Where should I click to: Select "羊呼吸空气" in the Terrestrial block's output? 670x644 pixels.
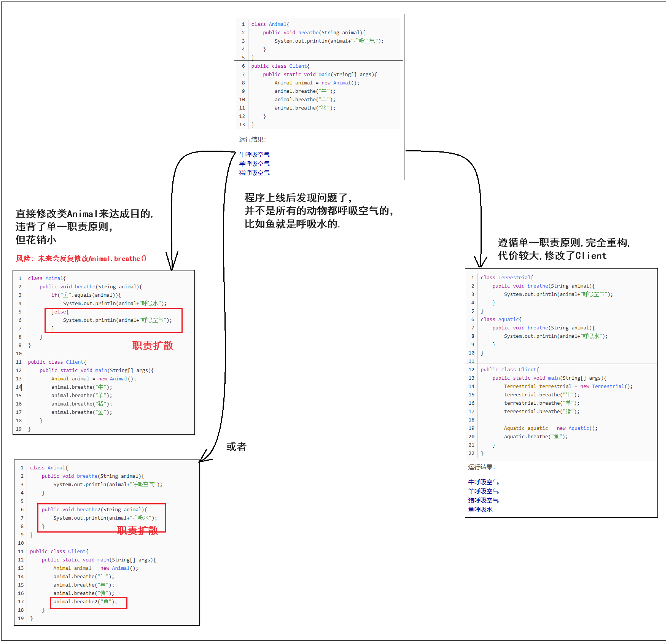[x=483, y=491]
